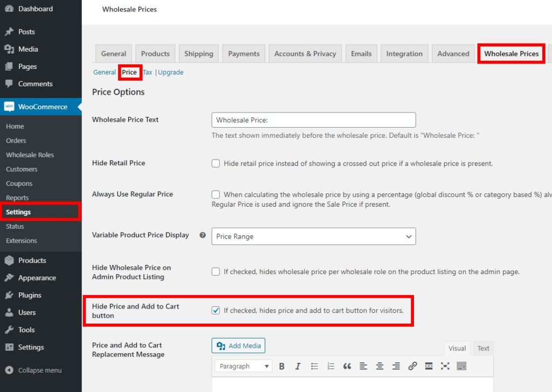The image size is (552, 392).
Task: Enable the Always Use Regular Price checkbox
Action: click(216, 194)
